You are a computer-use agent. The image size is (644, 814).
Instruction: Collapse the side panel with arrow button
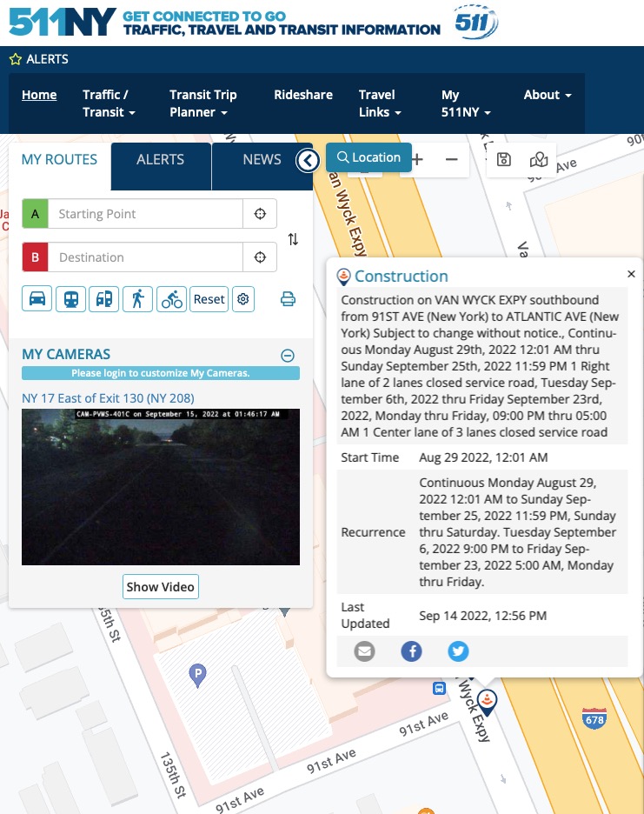coord(308,160)
